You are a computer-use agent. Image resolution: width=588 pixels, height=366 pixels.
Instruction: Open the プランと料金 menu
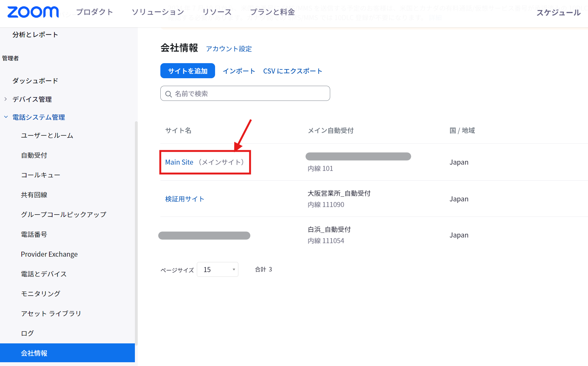click(x=273, y=12)
